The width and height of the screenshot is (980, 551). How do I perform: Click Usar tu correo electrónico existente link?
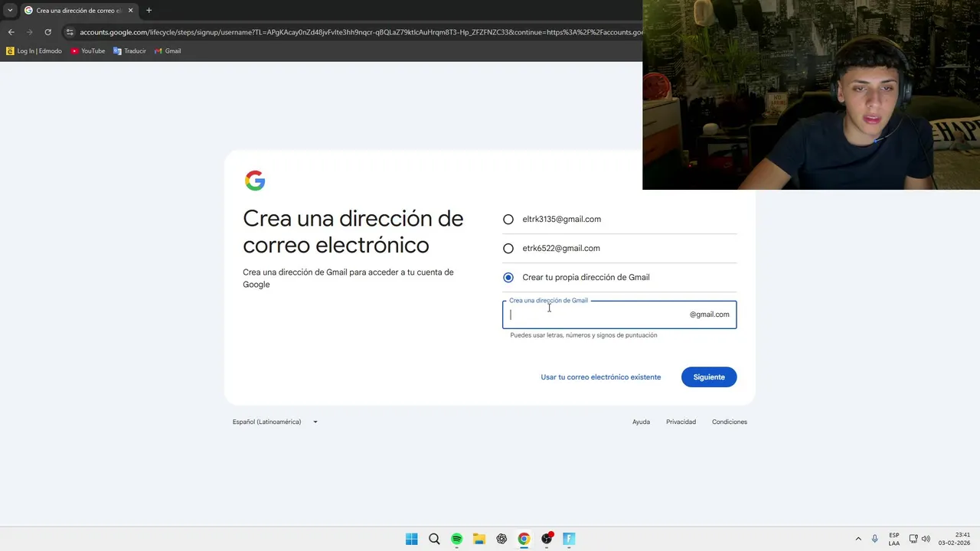601,377
